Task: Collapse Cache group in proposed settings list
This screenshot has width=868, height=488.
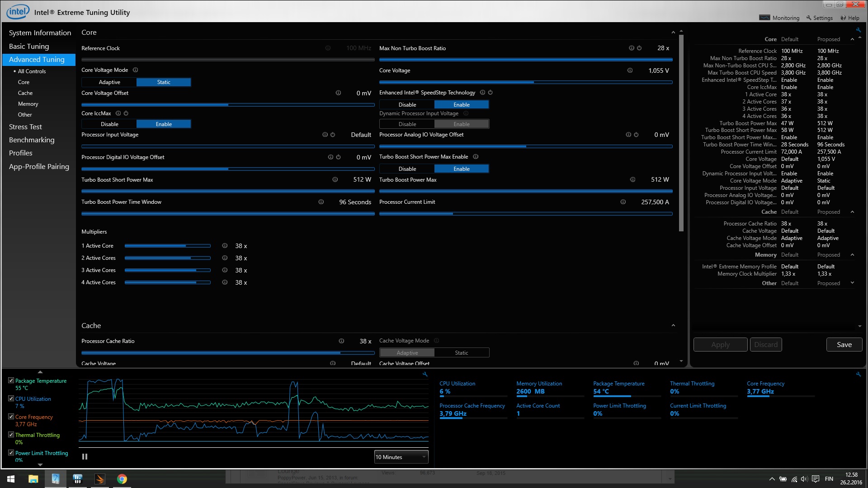Action: [x=852, y=212]
